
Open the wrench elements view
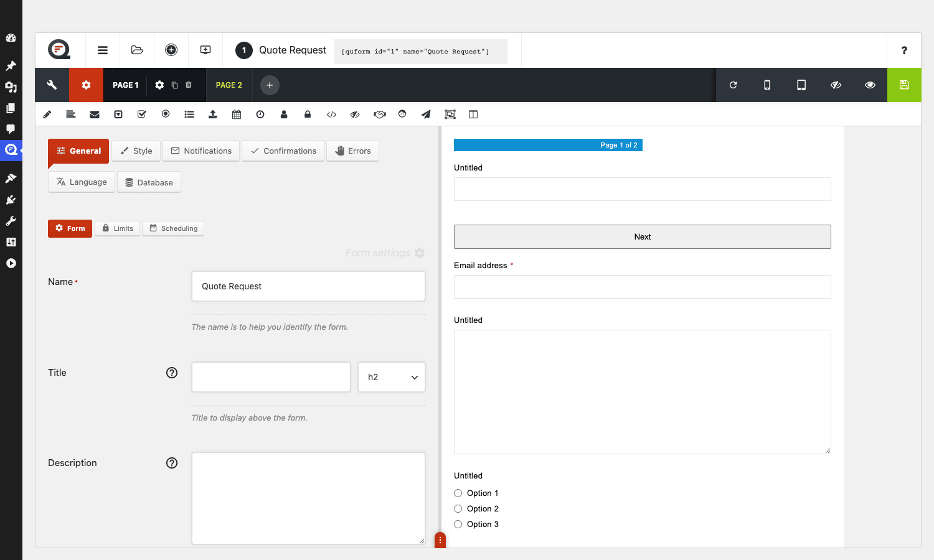tap(52, 85)
